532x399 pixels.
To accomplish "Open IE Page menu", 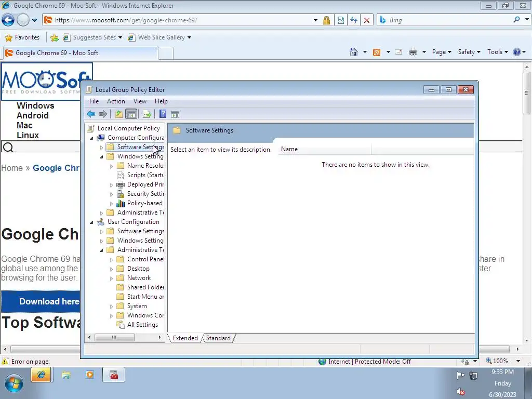I will click(x=442, y=52).
